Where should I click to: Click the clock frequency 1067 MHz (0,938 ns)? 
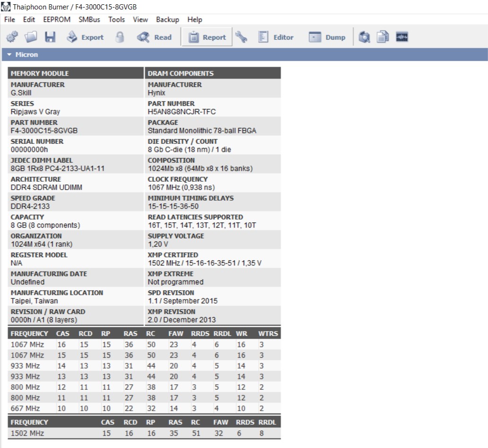(x=181, y=187)
